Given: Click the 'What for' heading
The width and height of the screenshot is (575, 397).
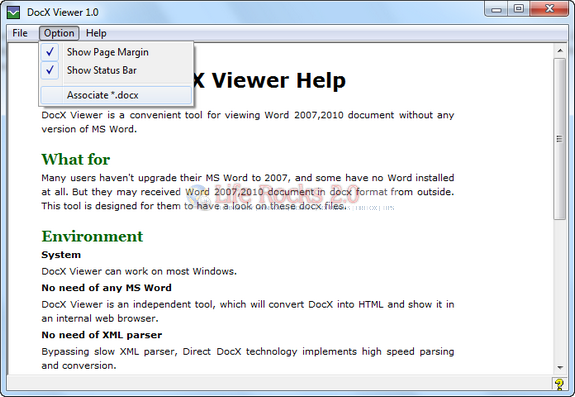Looking at the screenshot, I should (76, 159).
